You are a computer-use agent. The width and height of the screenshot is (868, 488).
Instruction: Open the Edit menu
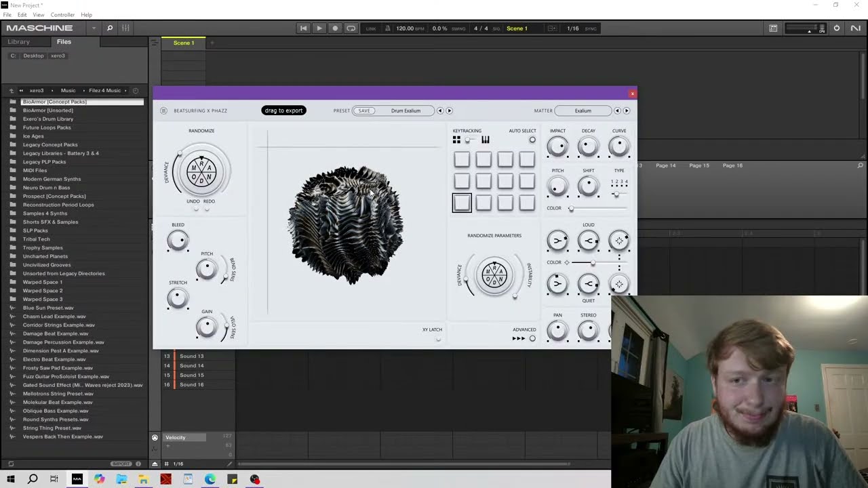pos(22,14)
